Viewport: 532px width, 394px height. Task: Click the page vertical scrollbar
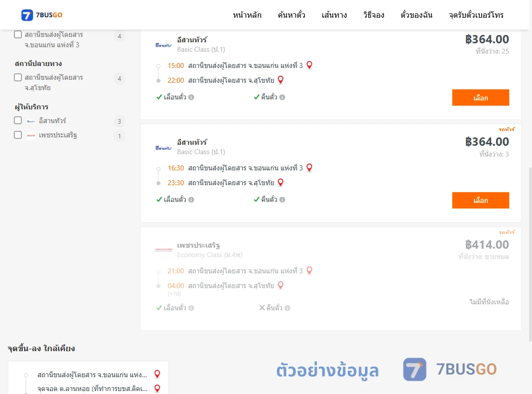[530, 255]
